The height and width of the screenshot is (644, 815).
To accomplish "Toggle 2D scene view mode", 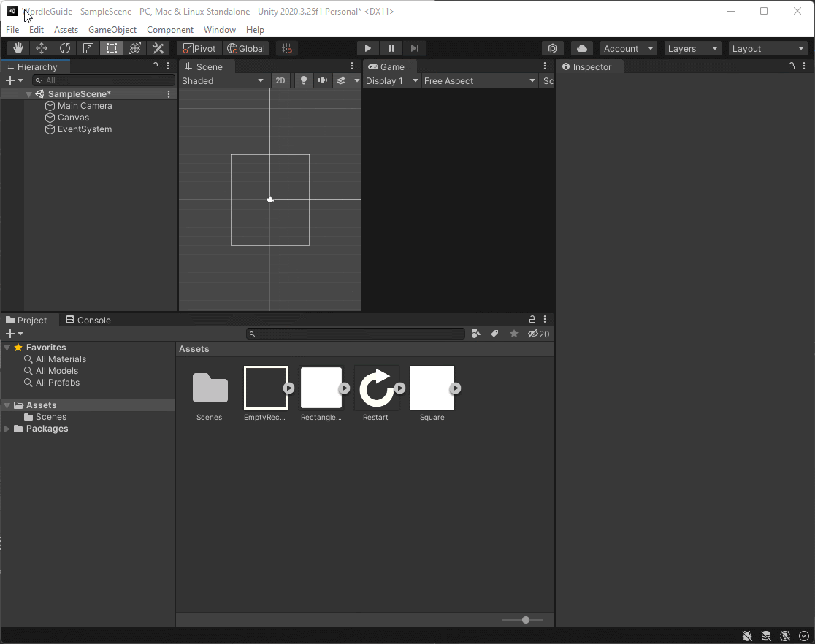I will coord(280,80).
